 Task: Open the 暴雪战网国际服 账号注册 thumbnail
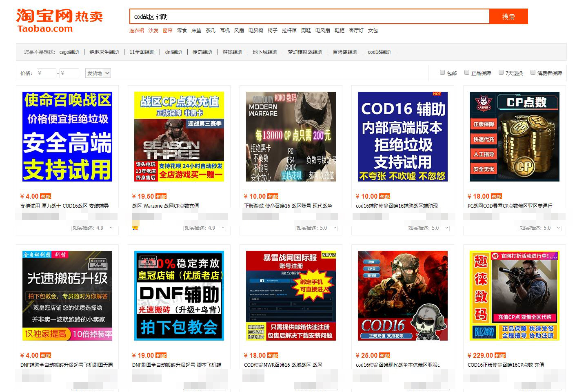click(x=291, y=296)
